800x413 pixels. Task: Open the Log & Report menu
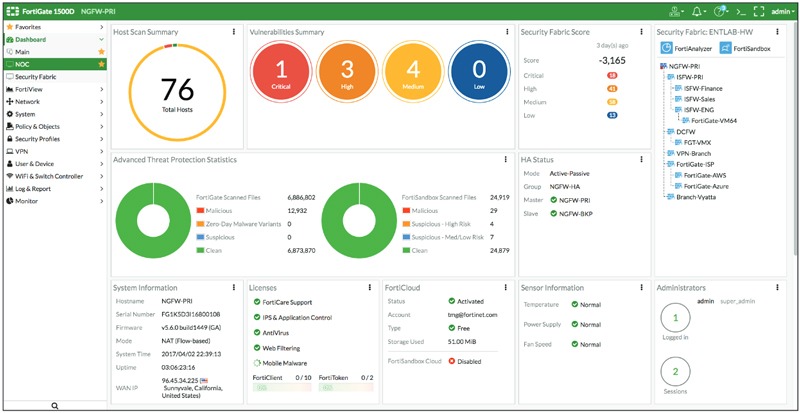(55, 189)
